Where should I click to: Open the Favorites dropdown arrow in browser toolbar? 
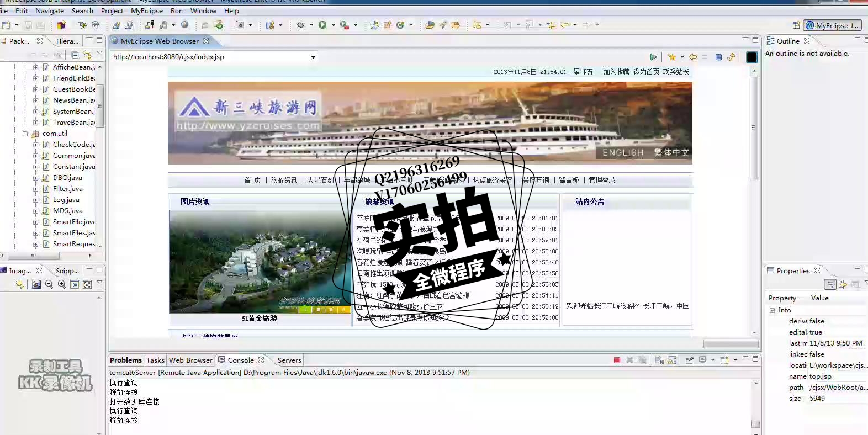pyautogui.click(x=682, y=57)
